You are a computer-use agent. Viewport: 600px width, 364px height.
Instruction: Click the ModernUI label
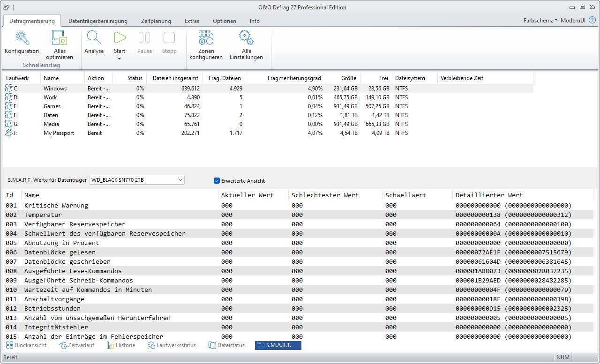[573, 21]
